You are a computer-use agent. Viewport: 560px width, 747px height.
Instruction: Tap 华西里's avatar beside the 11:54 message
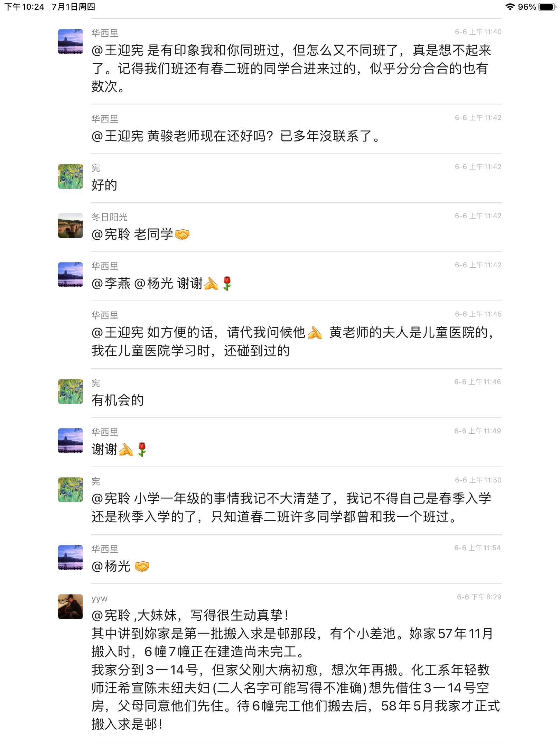click(x=70, y=557)
